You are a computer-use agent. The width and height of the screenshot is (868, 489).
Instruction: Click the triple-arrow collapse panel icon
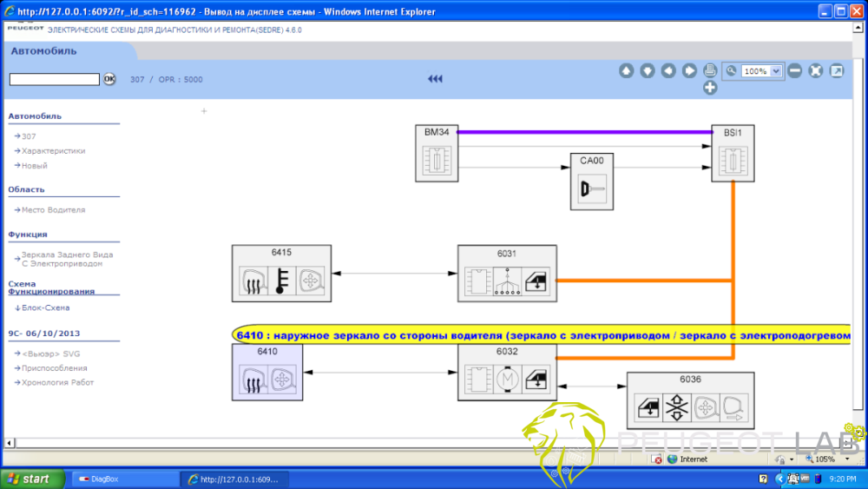tap(436, 79)
